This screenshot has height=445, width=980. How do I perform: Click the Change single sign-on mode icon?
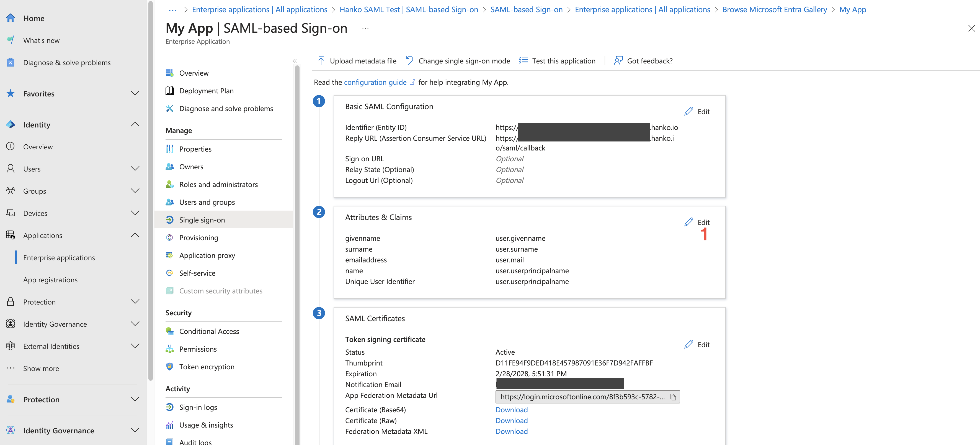[x=409, y=60]
